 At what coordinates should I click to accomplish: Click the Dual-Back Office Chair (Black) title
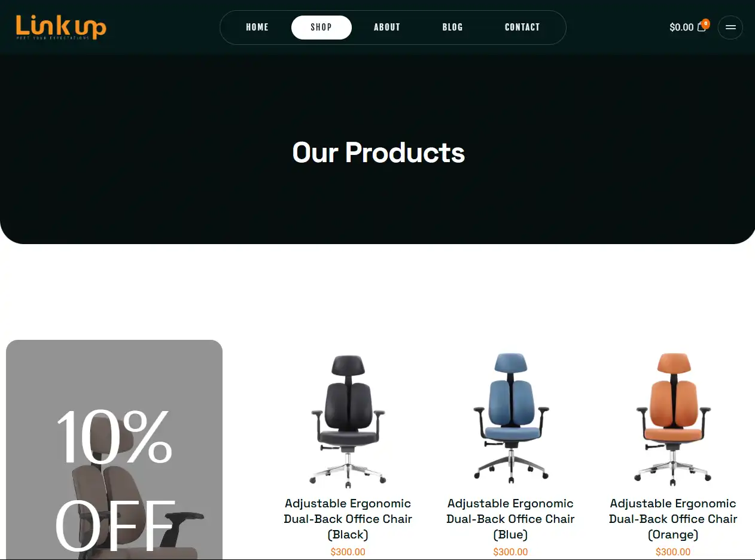tap(348, 519)
